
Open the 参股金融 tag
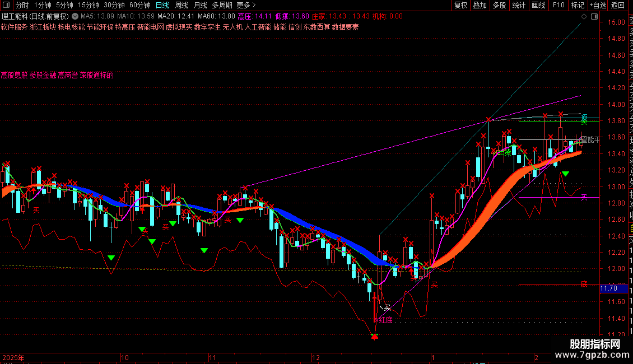pyautogui.click(x=43, y=76)
